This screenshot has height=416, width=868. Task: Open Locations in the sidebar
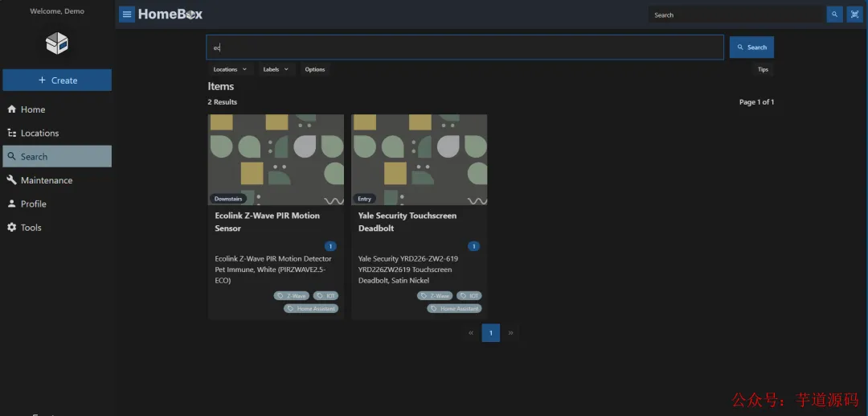coord(57,133)
